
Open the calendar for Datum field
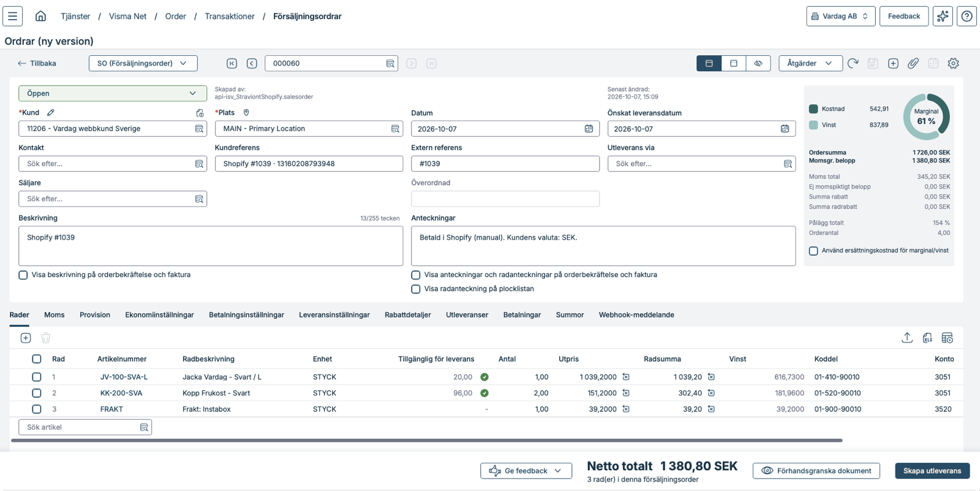click(x=589, y=129)
